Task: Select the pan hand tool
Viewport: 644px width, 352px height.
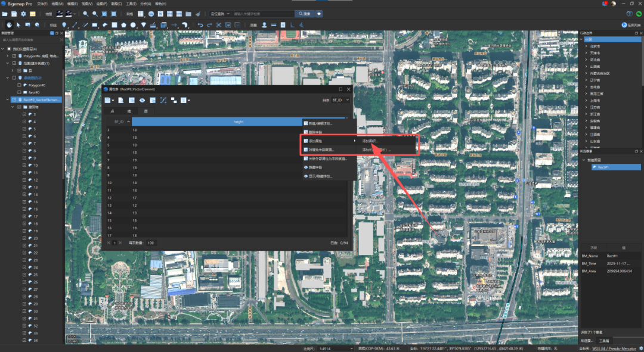Action: (x=9, y=25)
